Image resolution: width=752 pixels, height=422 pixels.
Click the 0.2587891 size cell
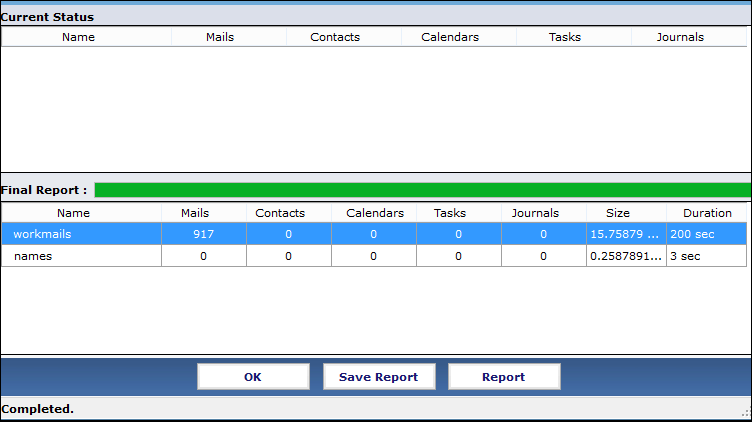point(626,256)
